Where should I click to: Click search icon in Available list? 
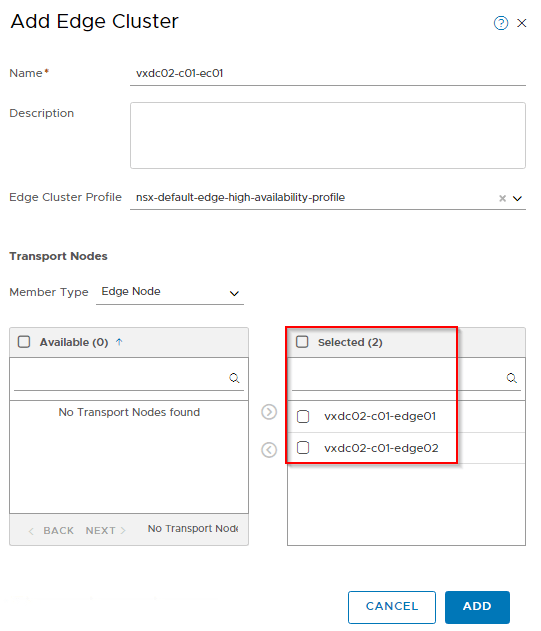234,378
